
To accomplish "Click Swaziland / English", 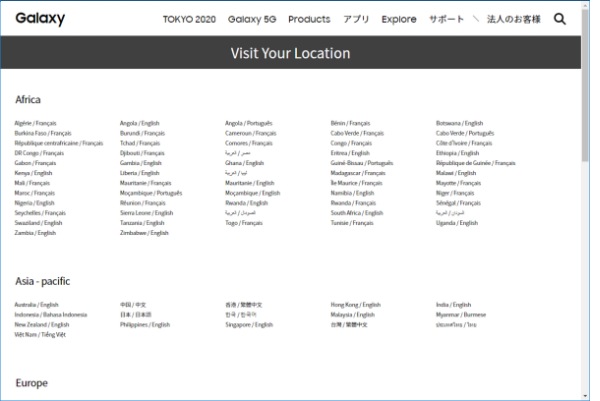I will tap(38, 223).
